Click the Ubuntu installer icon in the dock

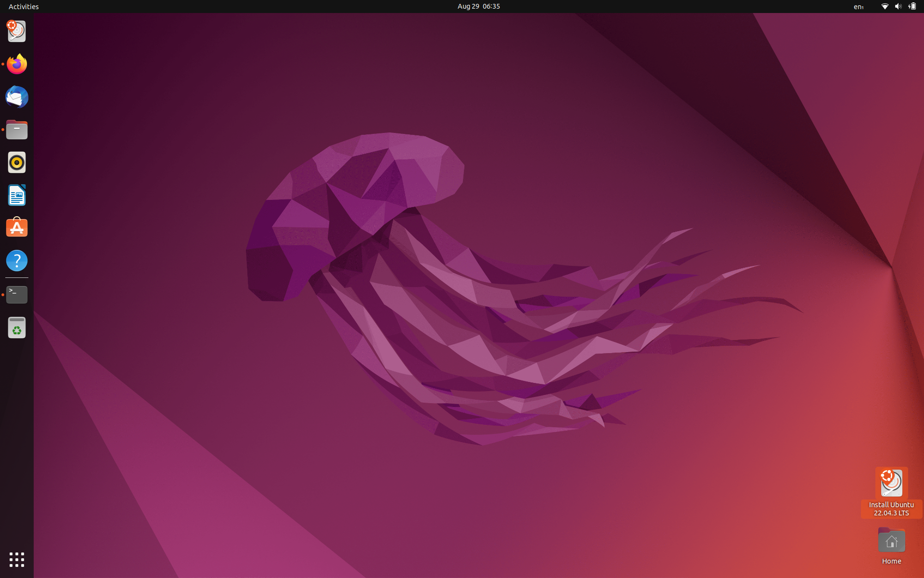pos(16,31)
